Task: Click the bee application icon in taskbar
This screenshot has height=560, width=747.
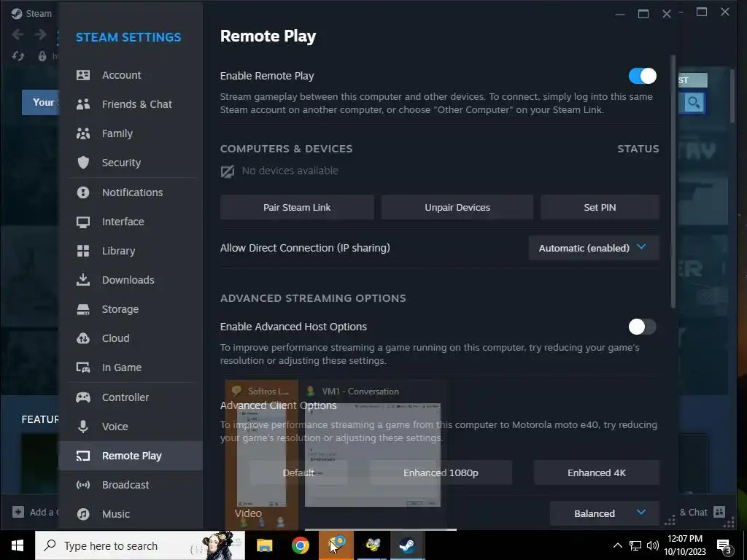Action: click(x=373, y=545)
